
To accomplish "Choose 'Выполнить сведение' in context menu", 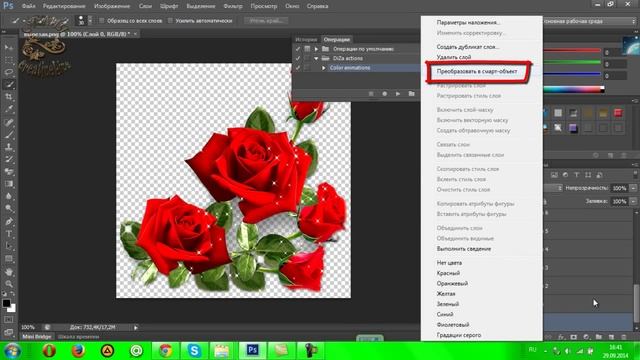I will 464,249.
